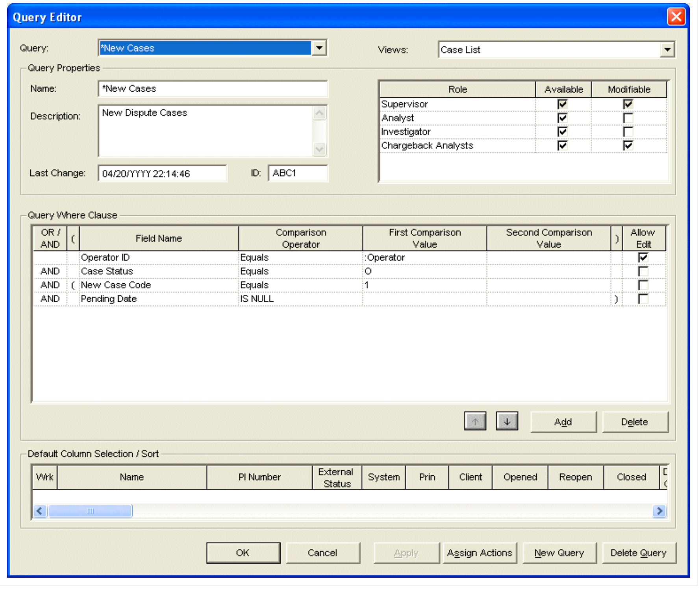Toggle the Available checkbox for Chargeback Analysts
This screenshot has height=606, width=700.
coord(562,146)
